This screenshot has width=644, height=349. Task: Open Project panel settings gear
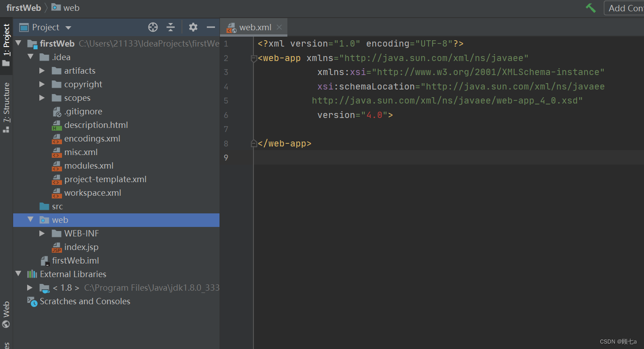pyautogui.click(x=193, y=27)
